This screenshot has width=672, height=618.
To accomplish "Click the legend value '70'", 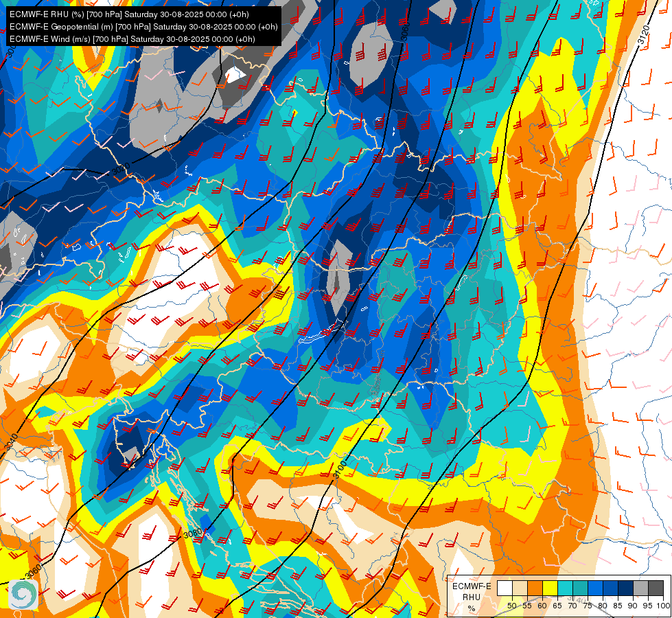I will pyautogui.click(x=572, y=606).
